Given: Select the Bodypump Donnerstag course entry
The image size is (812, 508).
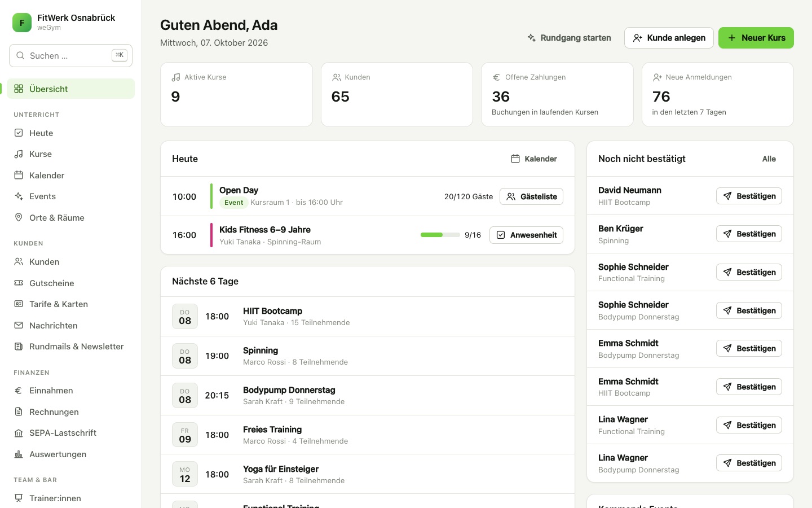Looking at the screenshot, I should [368, 396].
